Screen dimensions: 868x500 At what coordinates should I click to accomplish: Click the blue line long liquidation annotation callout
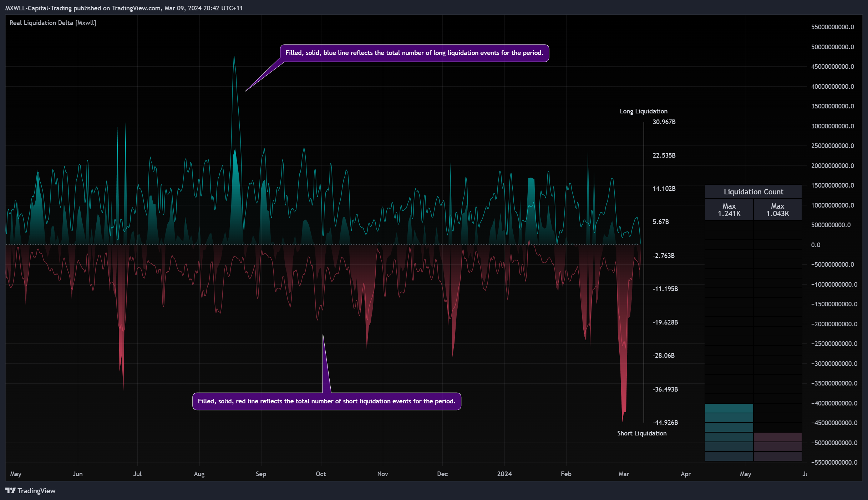point(414,53)
